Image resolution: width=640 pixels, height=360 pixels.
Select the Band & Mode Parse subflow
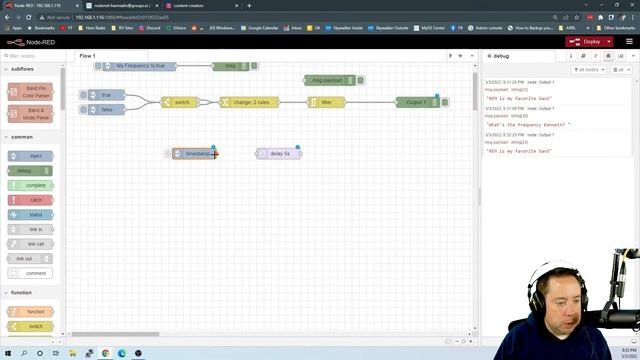pos(31,114)
